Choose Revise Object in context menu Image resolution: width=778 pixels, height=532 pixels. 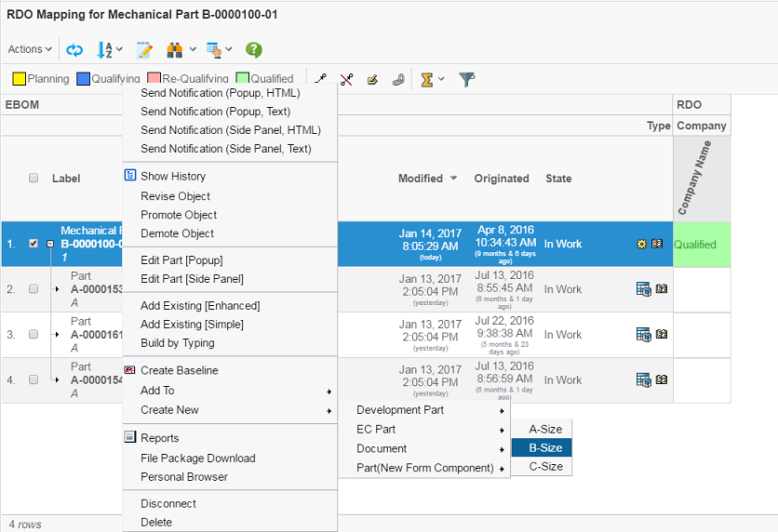[175, 196]
